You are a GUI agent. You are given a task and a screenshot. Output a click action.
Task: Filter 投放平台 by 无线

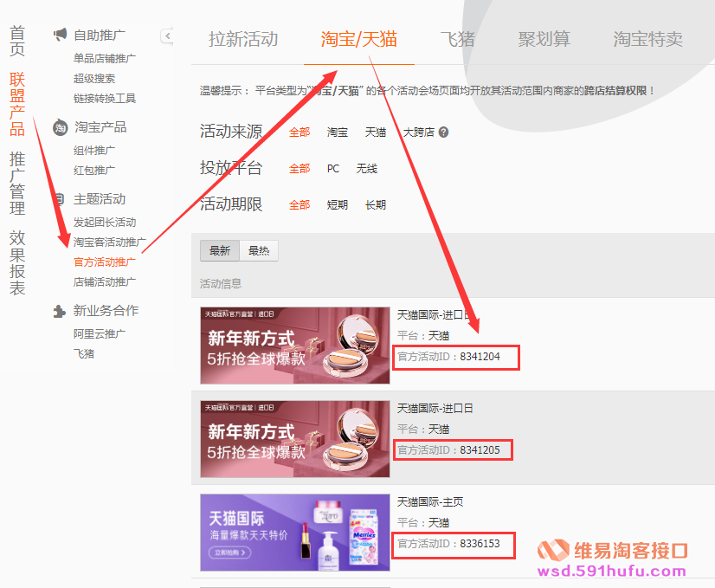(x=367, y=169)
